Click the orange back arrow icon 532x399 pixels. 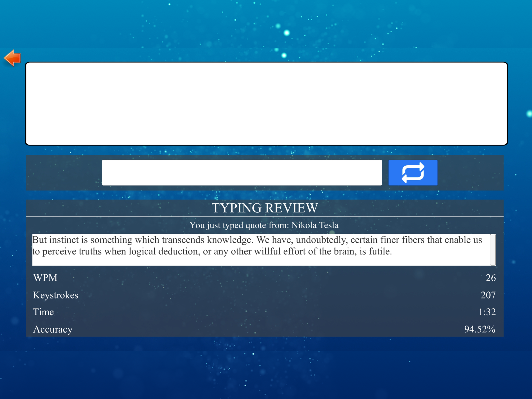[x=12, y=58]
